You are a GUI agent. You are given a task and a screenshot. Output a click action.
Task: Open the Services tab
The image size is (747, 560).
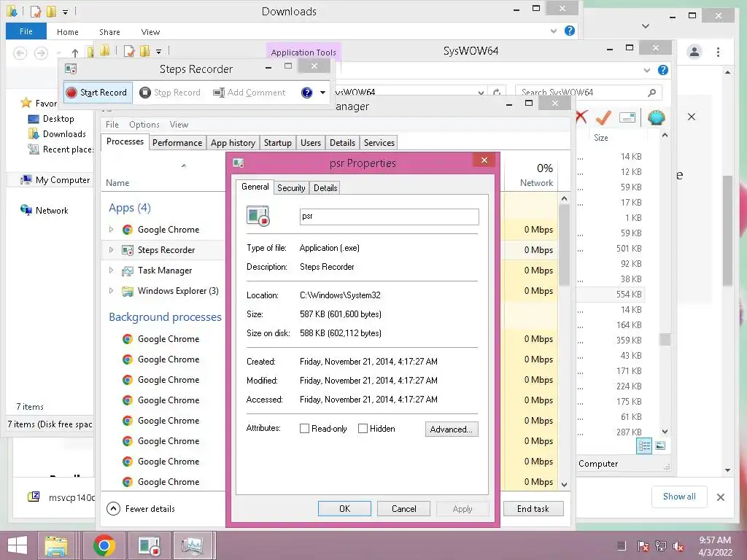tap(379, 142)
